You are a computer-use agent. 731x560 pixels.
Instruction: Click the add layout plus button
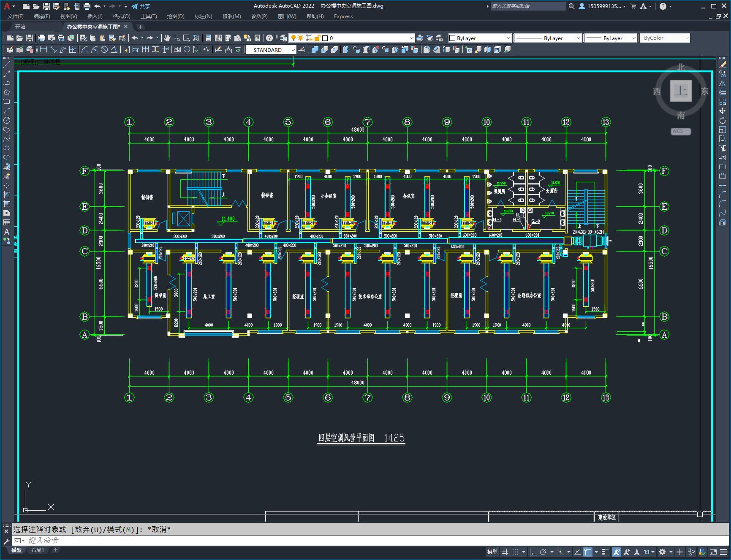tap(55, 550)
